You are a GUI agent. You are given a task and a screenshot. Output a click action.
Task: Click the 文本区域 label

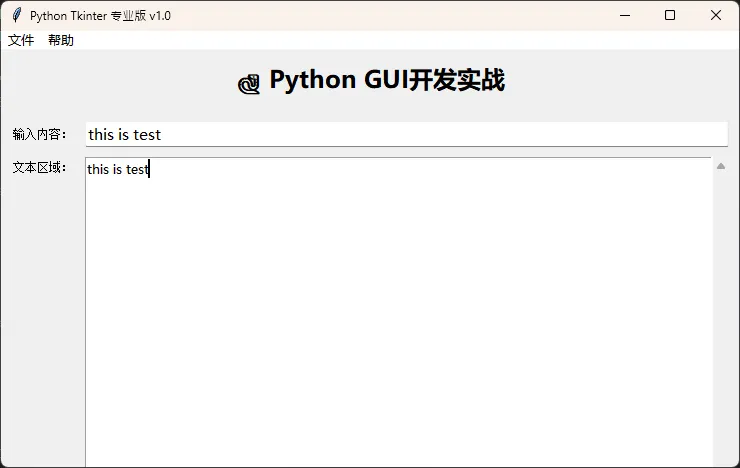(x=39, y=167)
